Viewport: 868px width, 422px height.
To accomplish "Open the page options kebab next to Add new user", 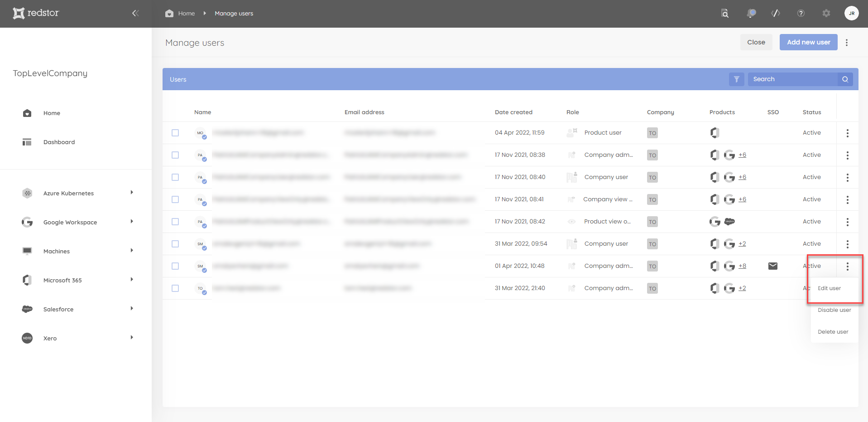I will click(x=847, y=42).
